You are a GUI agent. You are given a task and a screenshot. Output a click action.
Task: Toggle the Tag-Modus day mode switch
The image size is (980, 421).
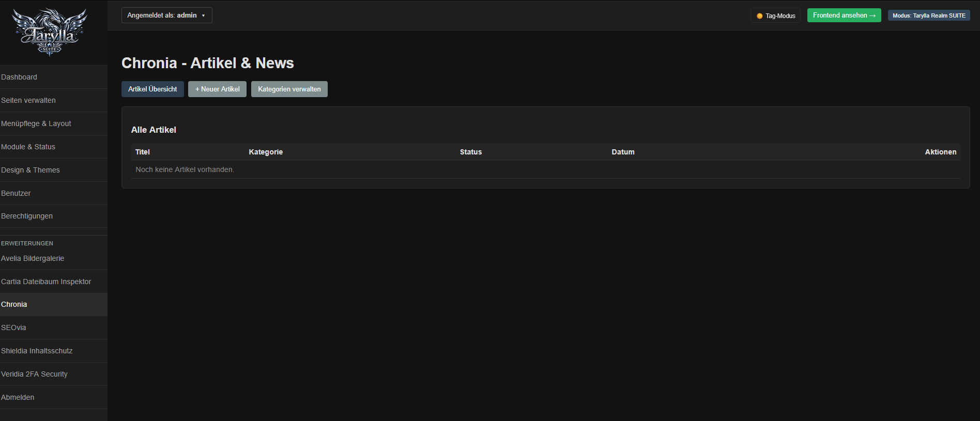click(x=775, y=15)
